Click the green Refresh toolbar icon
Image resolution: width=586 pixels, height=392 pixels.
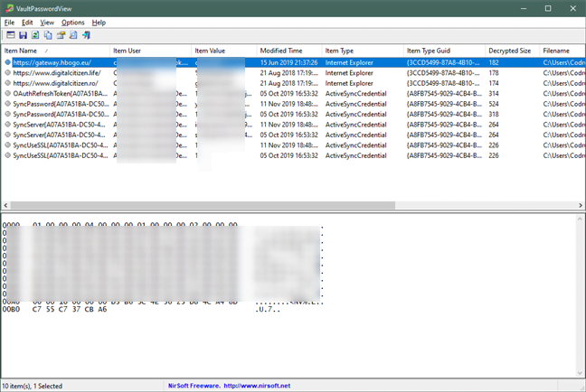[35, 35]
